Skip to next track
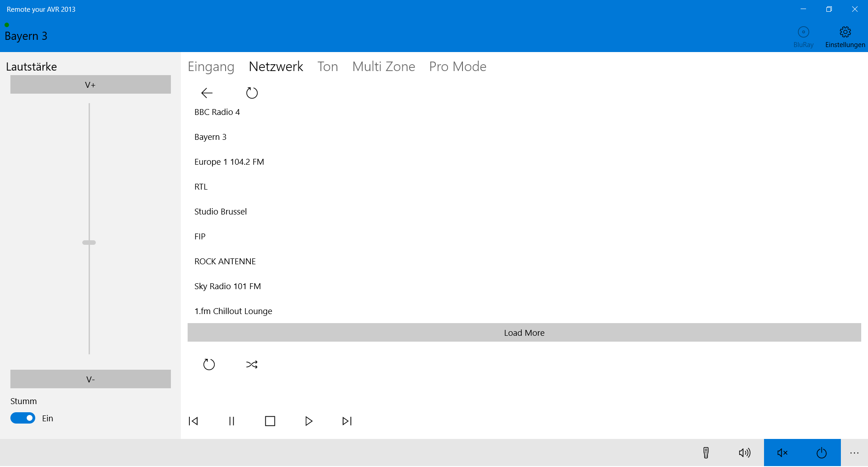This screenshot has height=467, width=868. coord(347,421)
